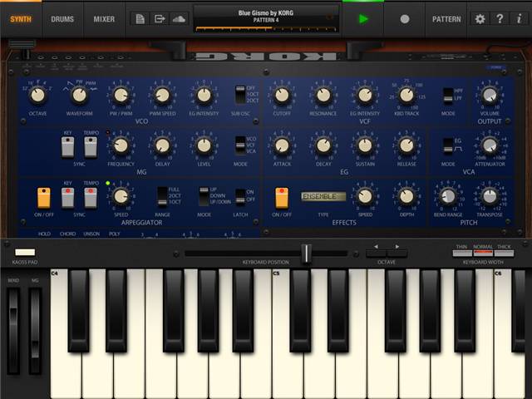Open help question mark icon

click(500, 19)
